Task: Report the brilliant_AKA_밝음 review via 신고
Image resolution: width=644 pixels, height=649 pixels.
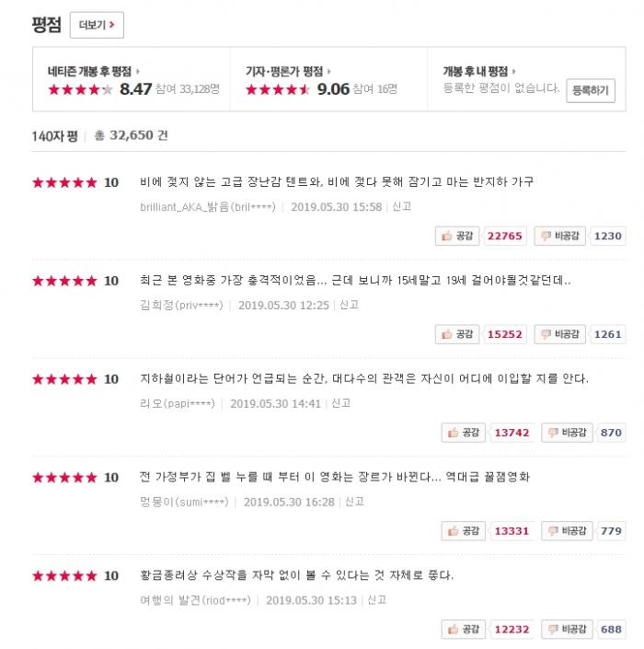Action: click(401, 207)
